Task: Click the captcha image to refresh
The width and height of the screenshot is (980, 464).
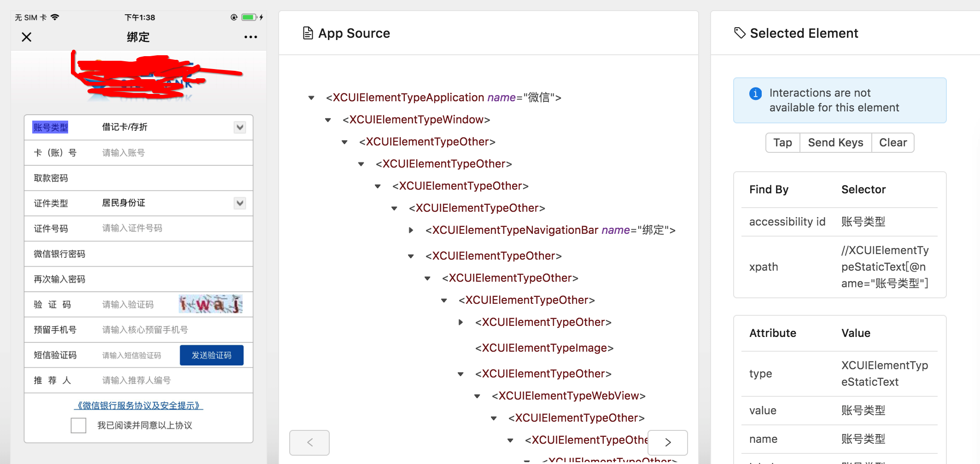Action: (x=211, y=304)
